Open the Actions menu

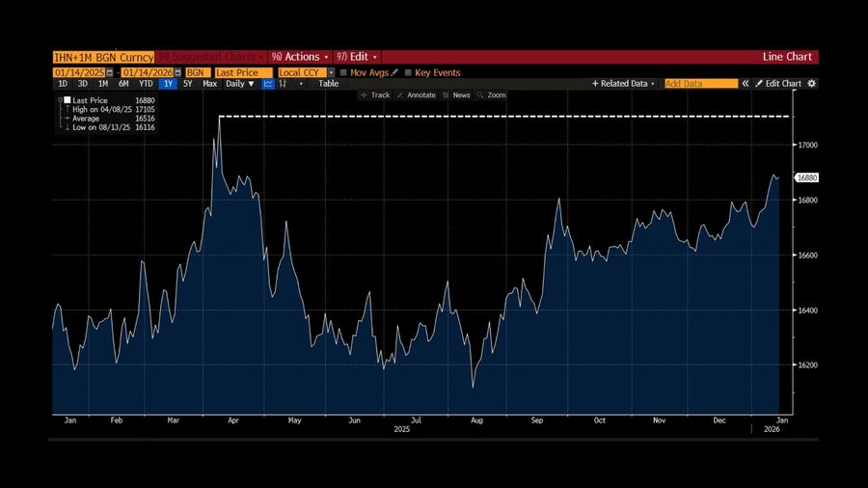pos(299,57)
